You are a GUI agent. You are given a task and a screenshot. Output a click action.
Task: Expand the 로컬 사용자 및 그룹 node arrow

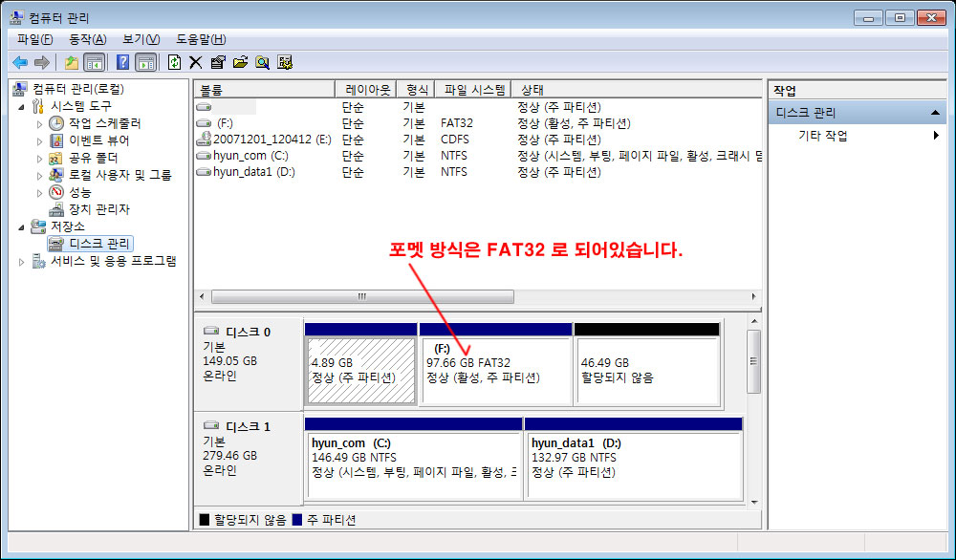pyautogui.click(x=39, y=176)
